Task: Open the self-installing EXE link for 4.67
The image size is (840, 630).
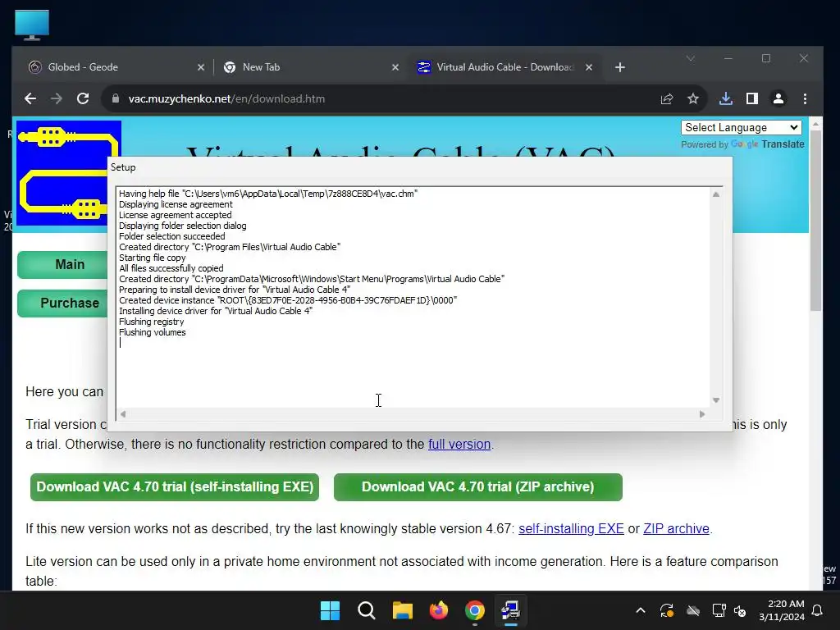Action: [x=571, y=529]
